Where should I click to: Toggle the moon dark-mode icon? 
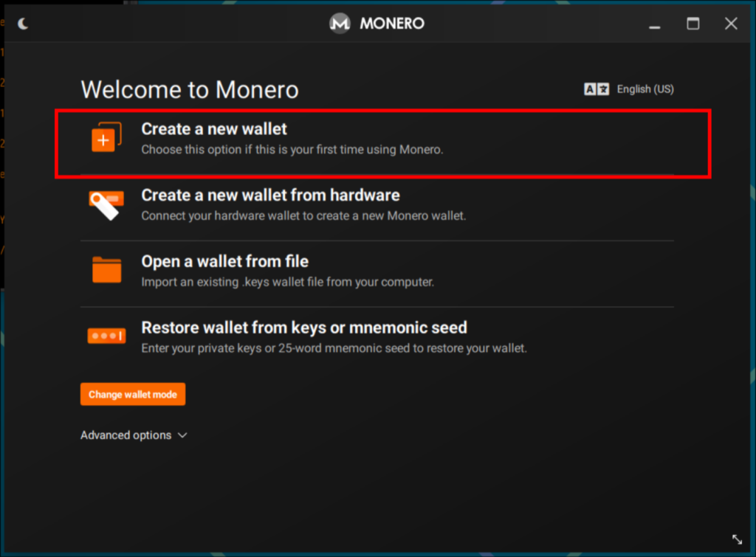tap(22, 23)
